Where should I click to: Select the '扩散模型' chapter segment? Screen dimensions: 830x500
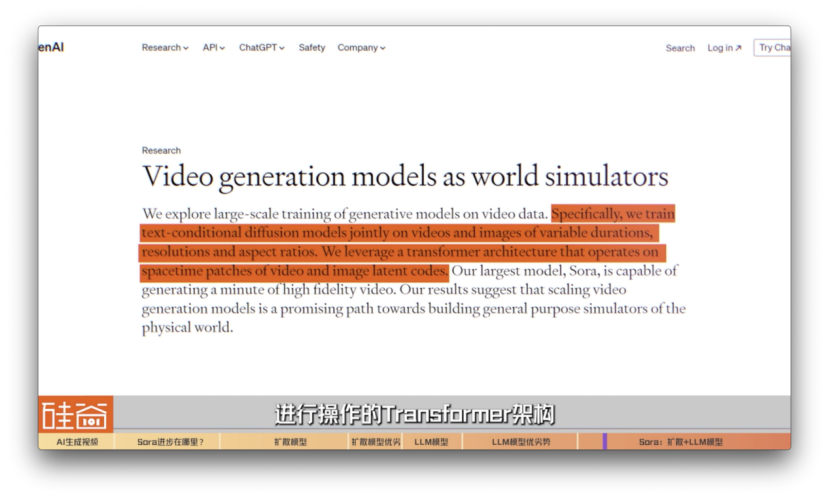(x=284, y=442)
